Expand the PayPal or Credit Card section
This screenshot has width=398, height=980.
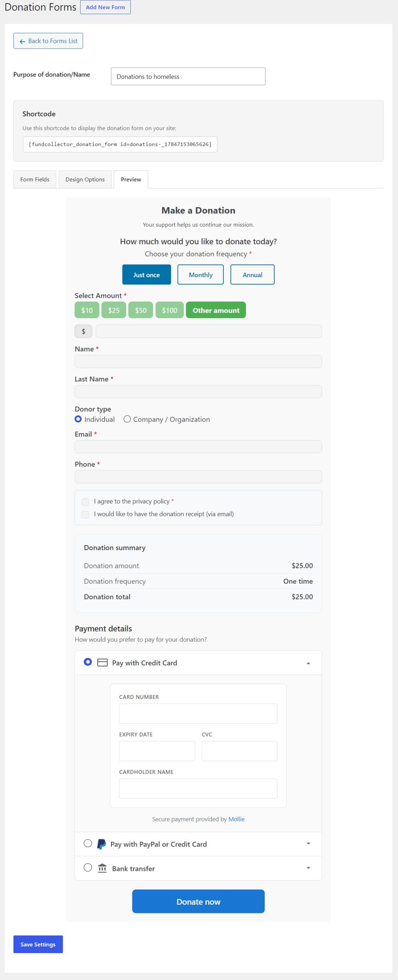308,844
